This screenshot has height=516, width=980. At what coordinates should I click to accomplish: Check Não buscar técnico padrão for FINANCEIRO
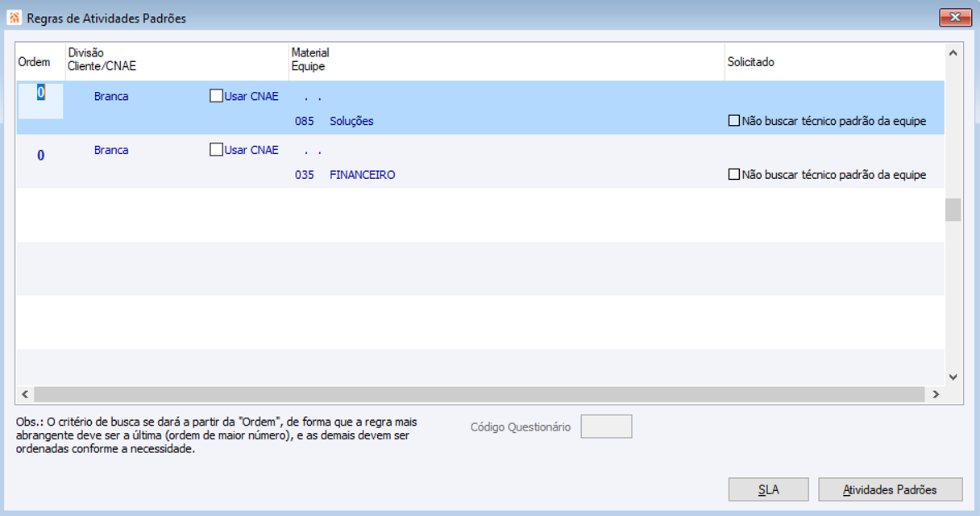pyautogui.click(x=733, y=174)
